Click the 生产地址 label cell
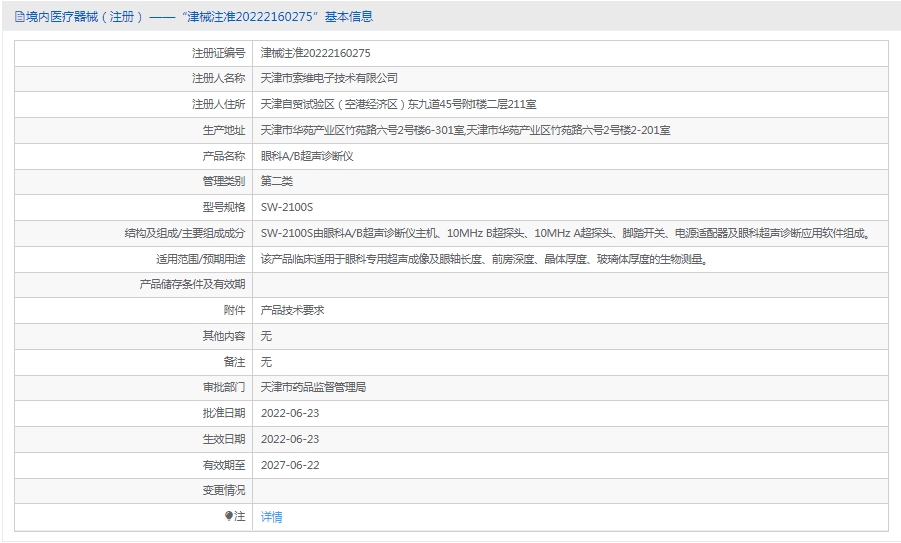Screen dimensions: 901x543 (134, 130)
